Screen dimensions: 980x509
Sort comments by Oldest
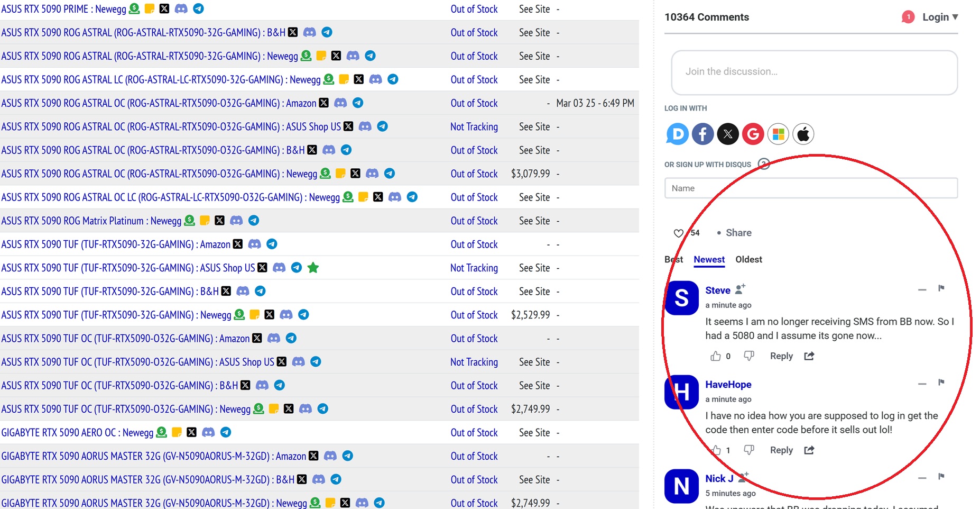click(x=748, y=259)
